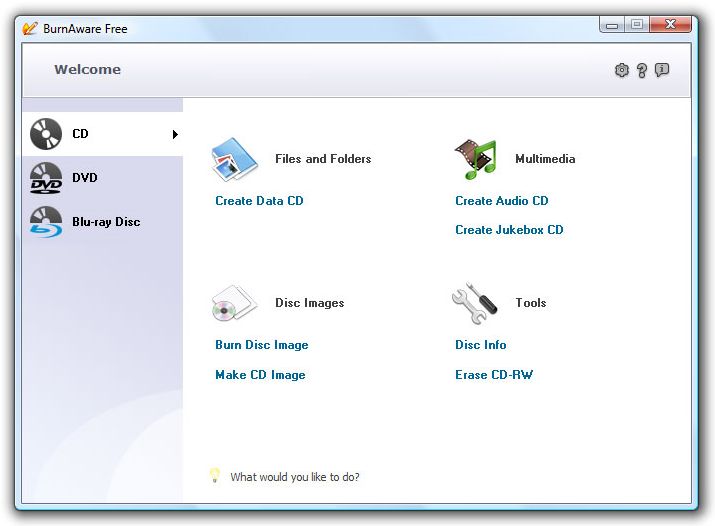715x526 pixels.
Task: Click the BurnAware Free window title
Action: (85, 29)
